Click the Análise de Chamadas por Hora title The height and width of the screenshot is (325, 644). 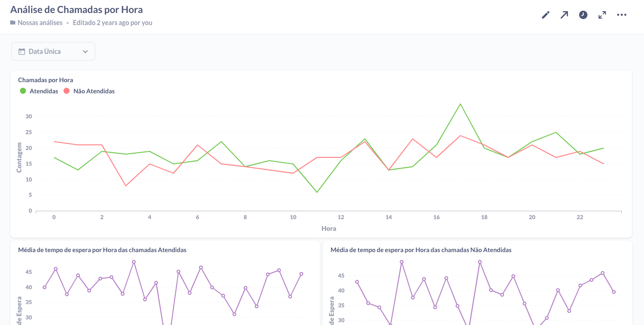pos(77,9)
